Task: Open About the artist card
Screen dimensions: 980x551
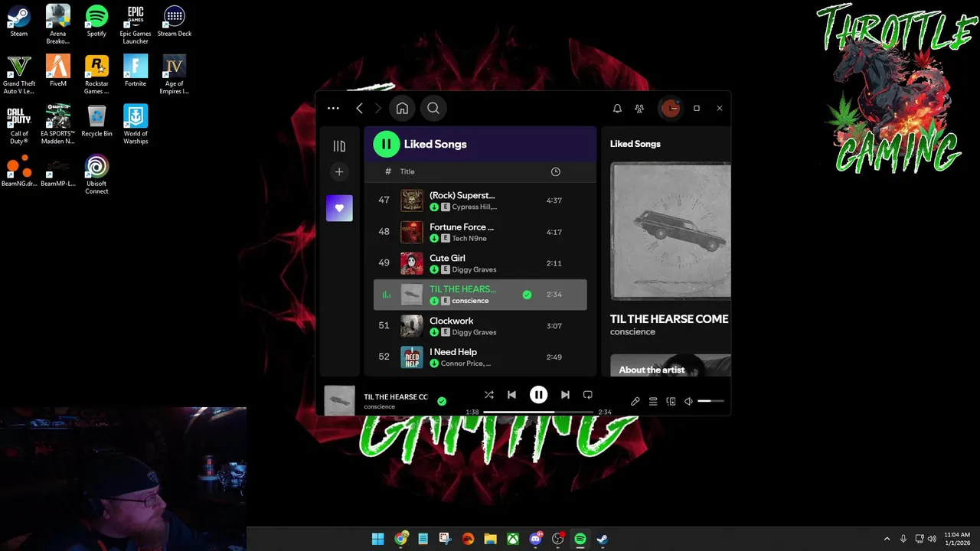Action: [x=671, y=365]
